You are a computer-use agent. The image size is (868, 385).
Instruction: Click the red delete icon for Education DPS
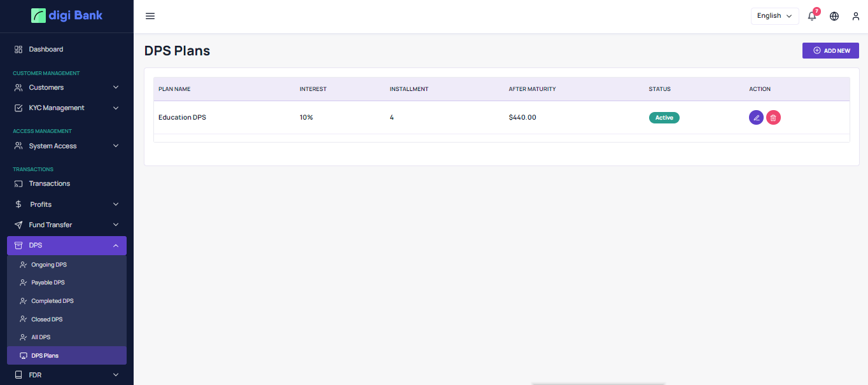click(x=773, y=118)
